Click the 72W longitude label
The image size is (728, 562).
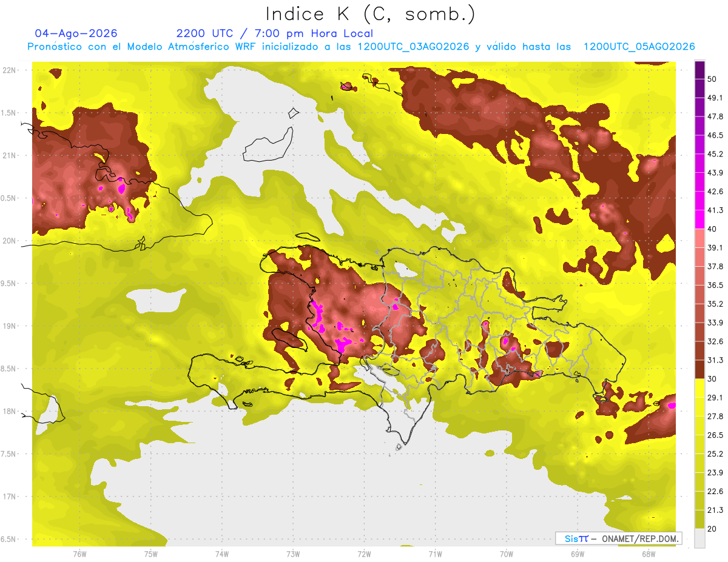coord(364,554)
